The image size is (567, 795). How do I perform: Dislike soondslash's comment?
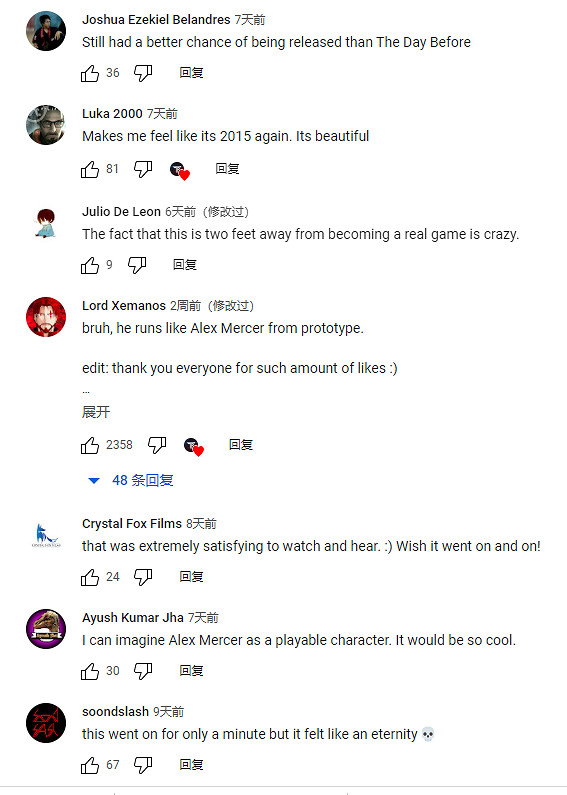pyautogui.click(x=143, y=766)
